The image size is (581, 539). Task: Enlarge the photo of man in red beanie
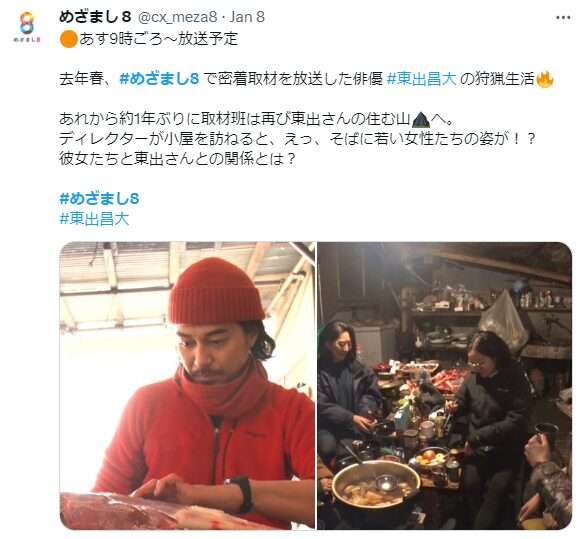pos(187,385)
